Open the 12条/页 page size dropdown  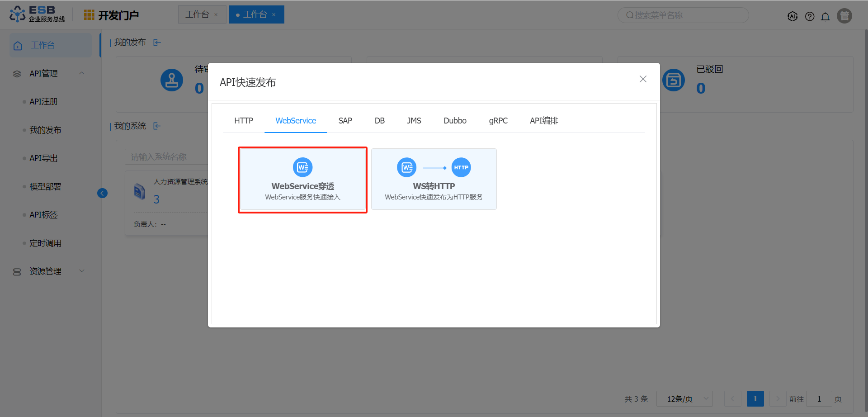[684, 399]
